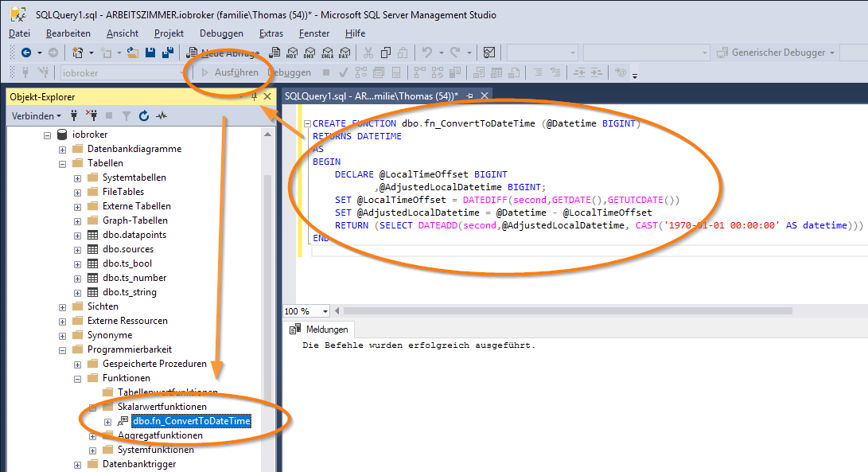Click the Comment out selected lines icon
The width and height of the screenshot is (868, 472).
(x=538, y=72)
